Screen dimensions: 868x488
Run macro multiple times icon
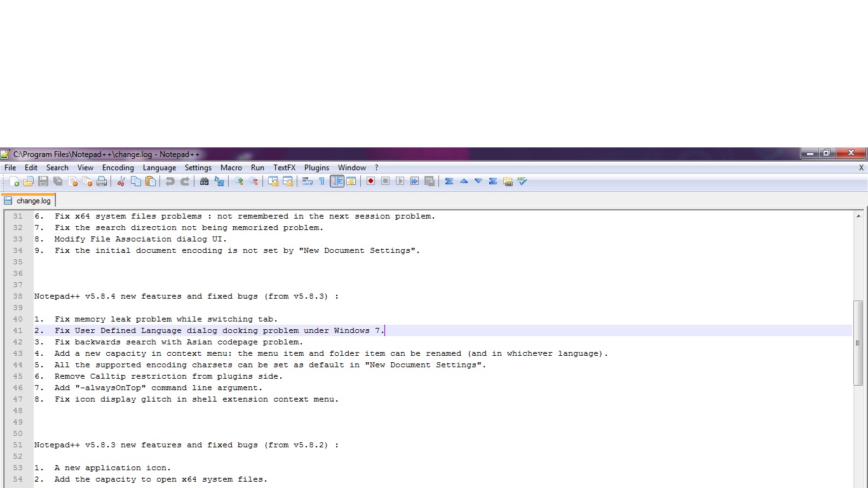tap(414, 182)
